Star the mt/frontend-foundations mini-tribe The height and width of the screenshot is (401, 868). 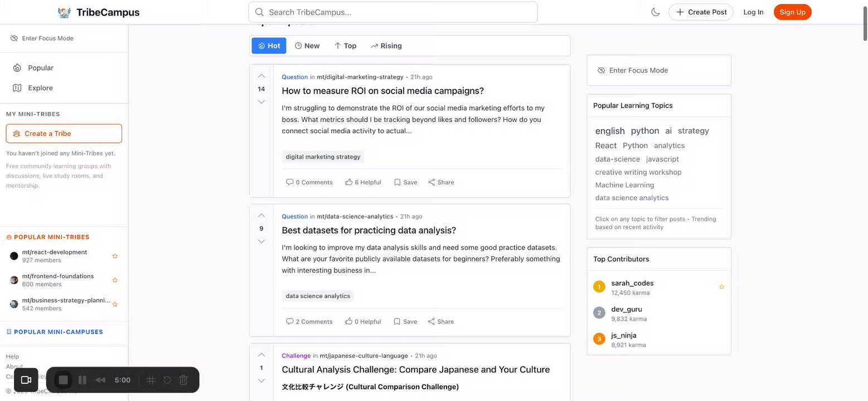(115, 280)
